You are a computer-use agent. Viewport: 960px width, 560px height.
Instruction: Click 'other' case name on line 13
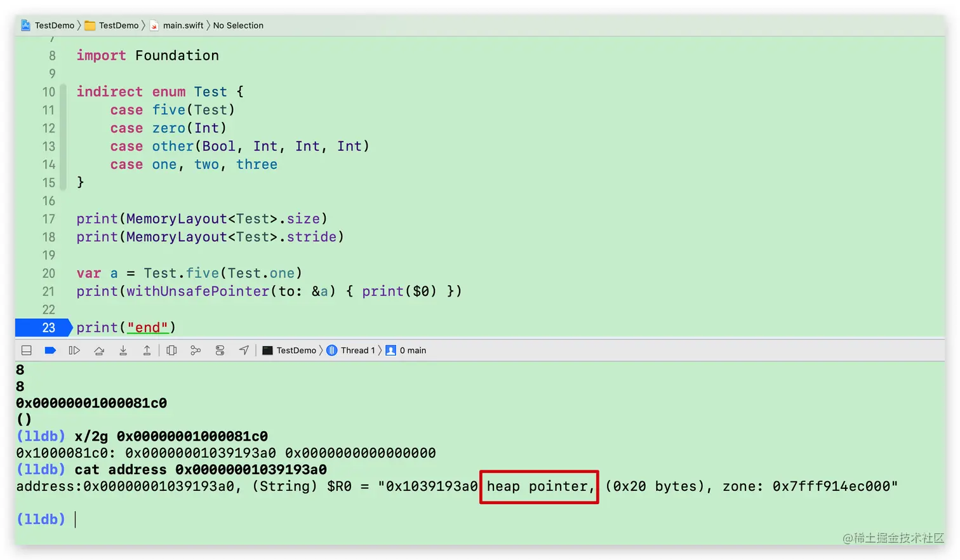point(173,147)
